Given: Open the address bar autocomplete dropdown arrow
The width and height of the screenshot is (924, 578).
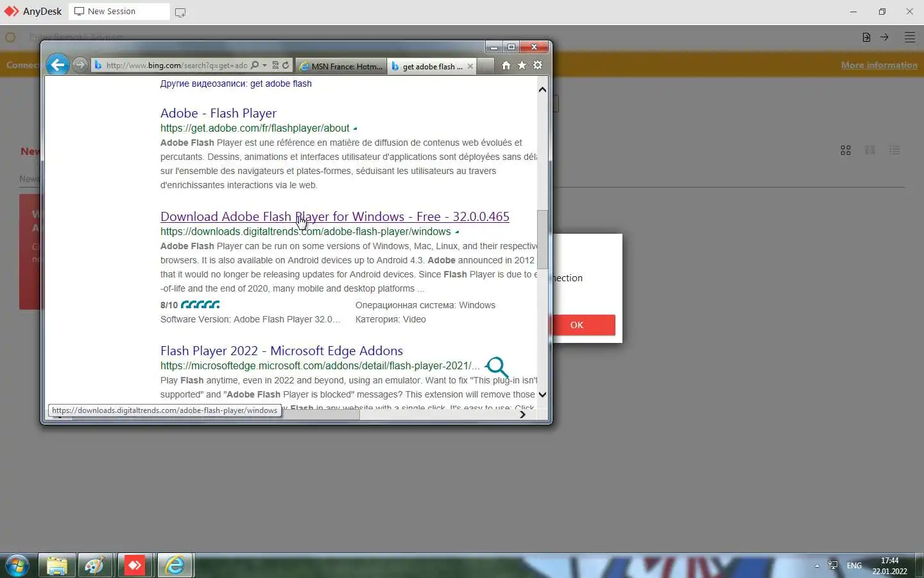Looking at the screenshot, I should pos(264,66).
